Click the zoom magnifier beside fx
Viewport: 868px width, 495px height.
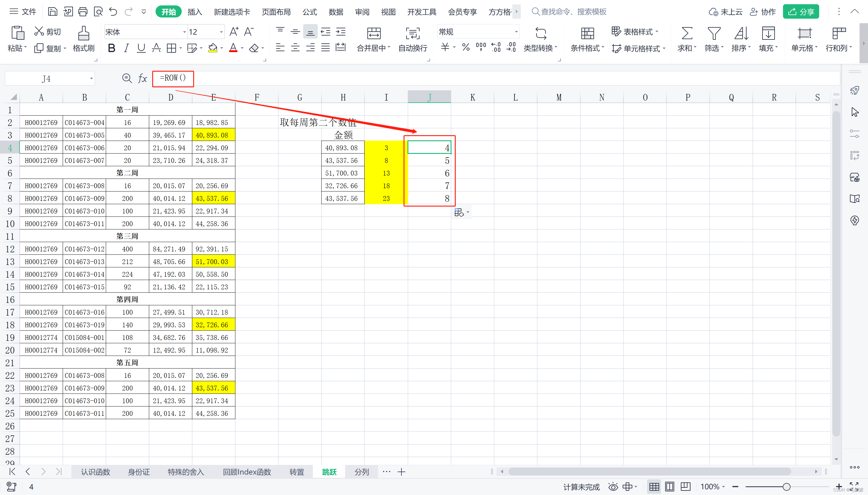pyautogui.click(x=127, y=79)
